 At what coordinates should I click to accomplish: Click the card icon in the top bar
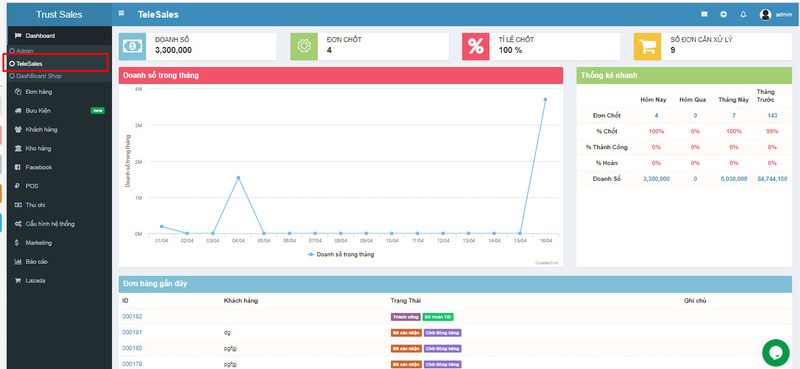[x=704, y=14]
